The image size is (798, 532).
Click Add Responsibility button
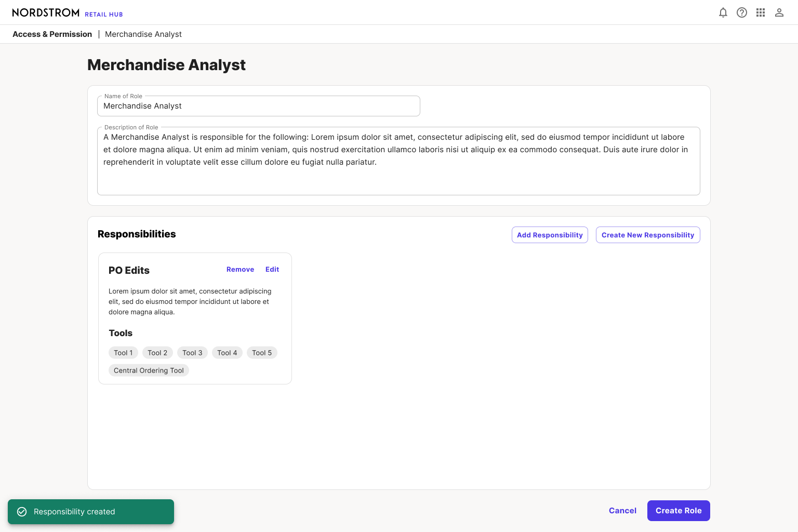click(550, 235)
